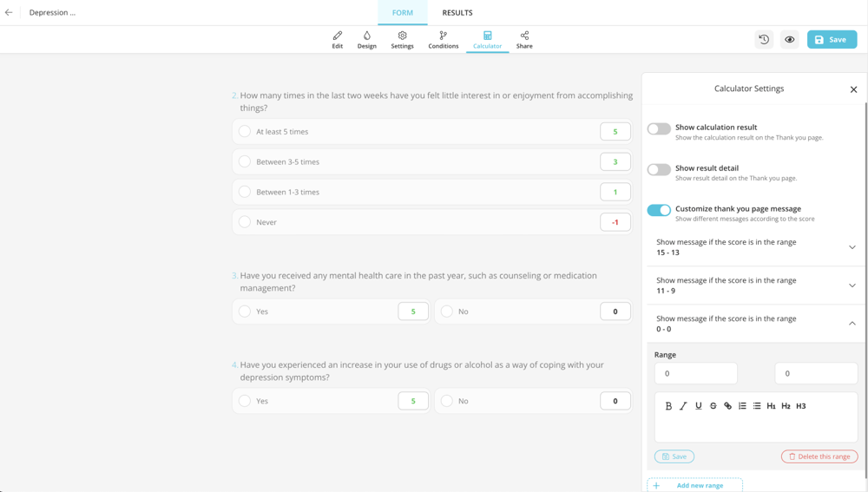Disable Customize thank you page message
The image size is (868, 492).
pos(659,210)
